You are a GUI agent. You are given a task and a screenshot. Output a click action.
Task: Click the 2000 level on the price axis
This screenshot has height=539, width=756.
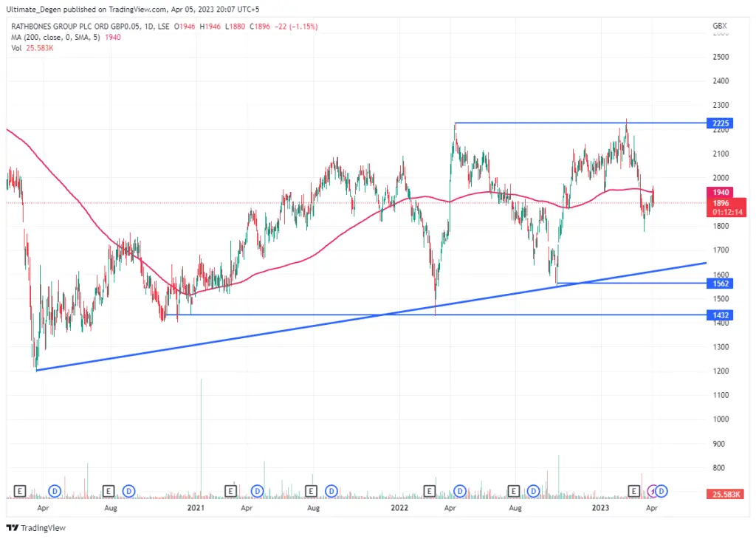pos(721,178)
